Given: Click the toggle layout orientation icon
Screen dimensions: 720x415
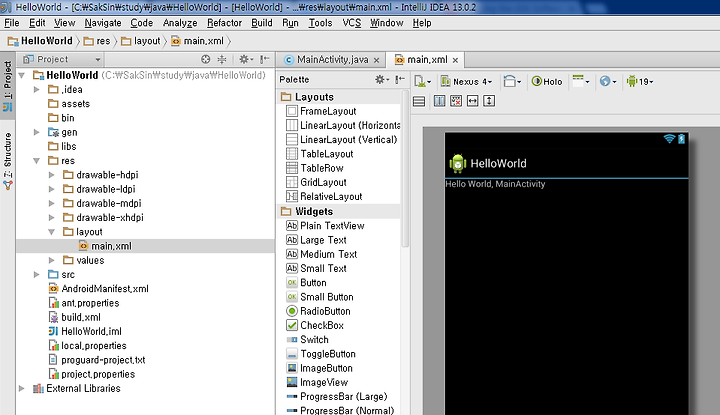Looking at the screenshot, I should click(x=439, y=101).
